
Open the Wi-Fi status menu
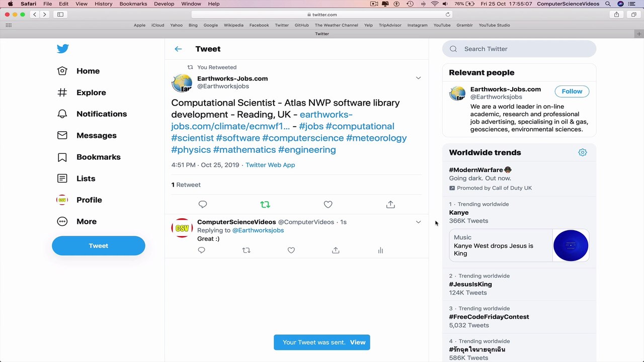[x=435, y=4]
